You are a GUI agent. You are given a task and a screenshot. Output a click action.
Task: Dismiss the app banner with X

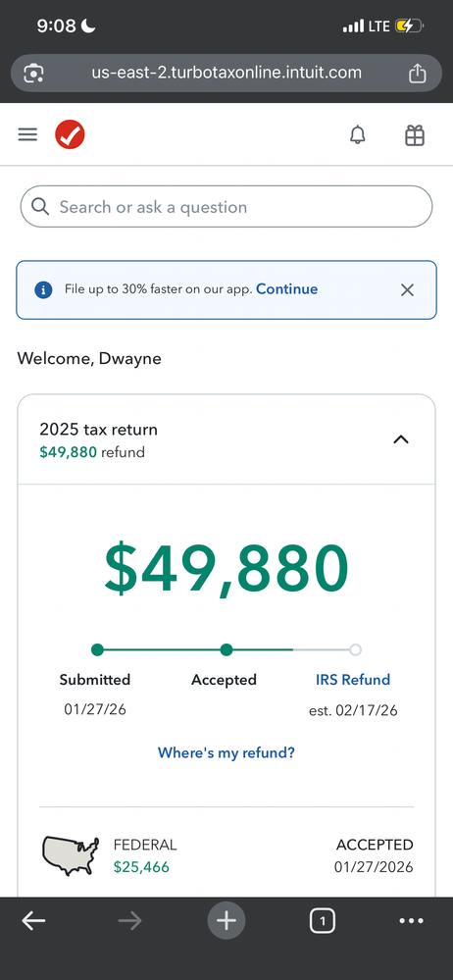pos(407,290)
